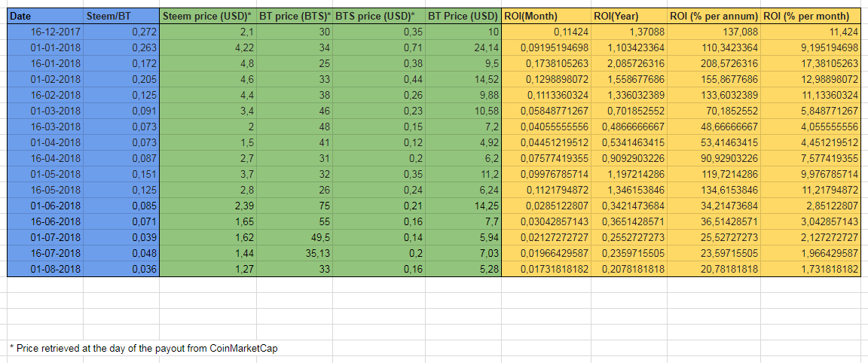Select ROI(Year) cell 0,2078181818
Viewport: 868px width, 363px height.
[x=629, y=269]
